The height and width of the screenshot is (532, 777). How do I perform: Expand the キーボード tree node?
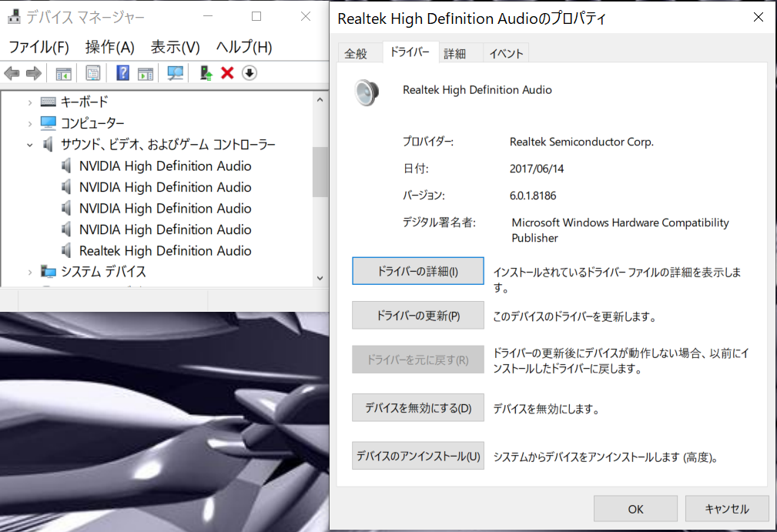(30, 102)
